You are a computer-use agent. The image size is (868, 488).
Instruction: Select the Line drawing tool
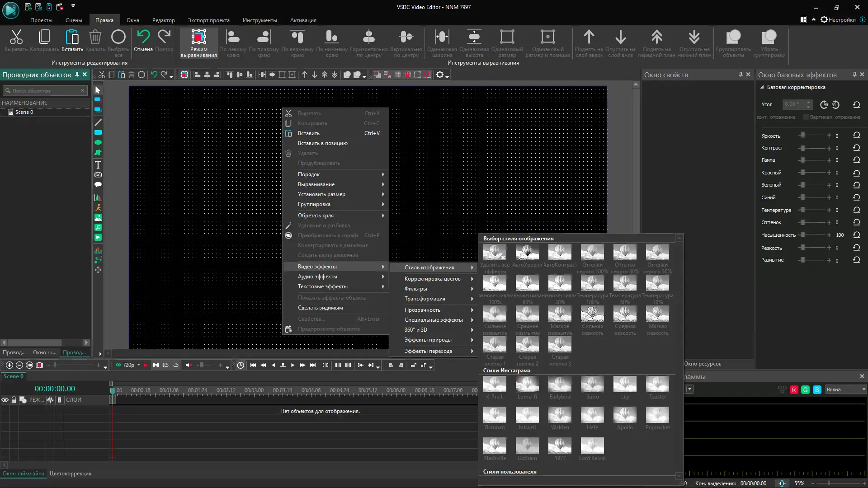(x=98, y=122)
